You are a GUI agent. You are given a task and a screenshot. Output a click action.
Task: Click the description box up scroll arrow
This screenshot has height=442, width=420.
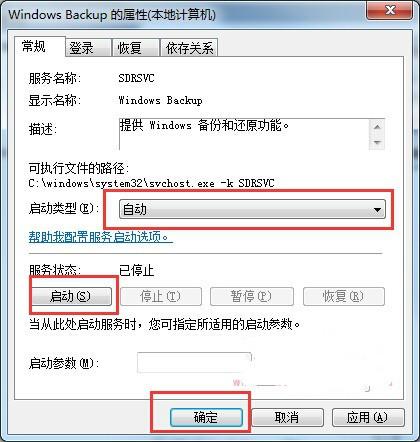377,127
